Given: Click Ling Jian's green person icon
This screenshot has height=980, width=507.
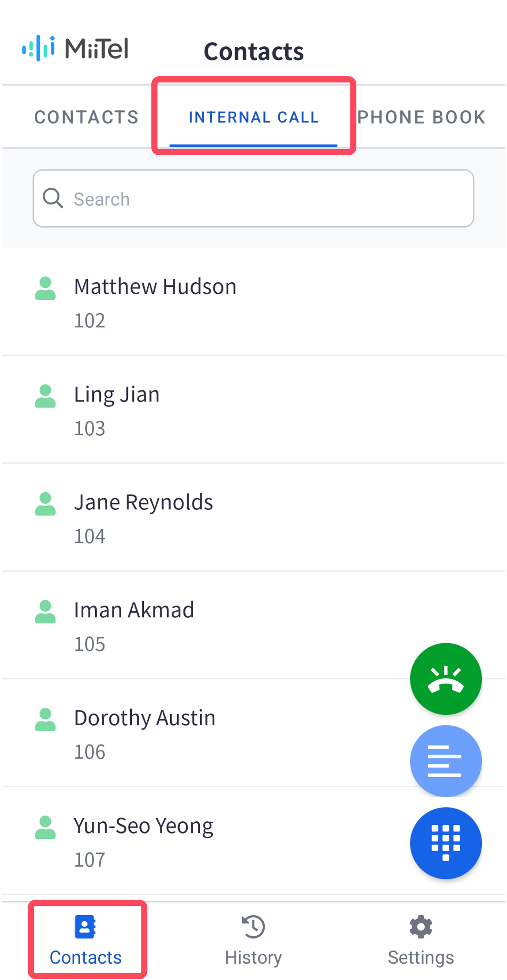Looking at the screenshot, I should (45, 396).
